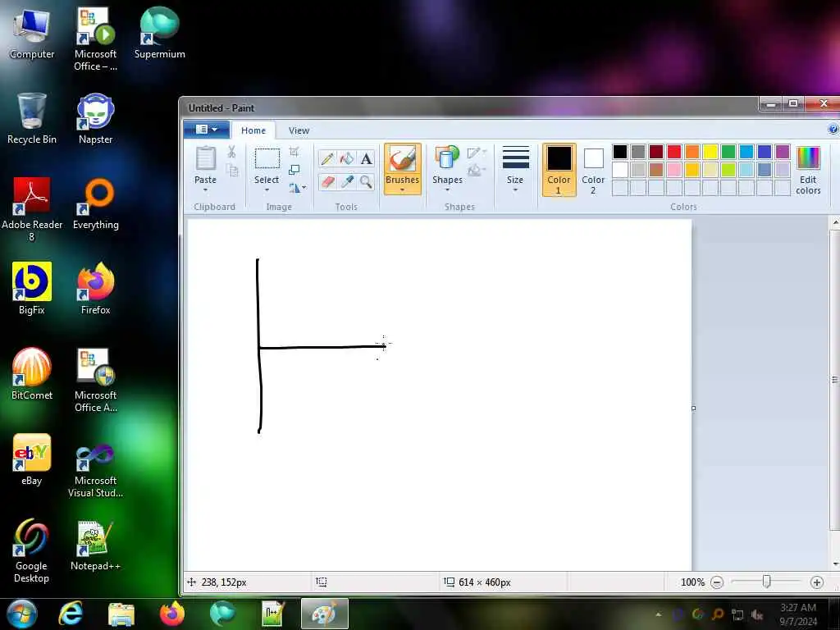Click zoom in plus button
This screenshot has width=840, height=630.
(816, 582)
